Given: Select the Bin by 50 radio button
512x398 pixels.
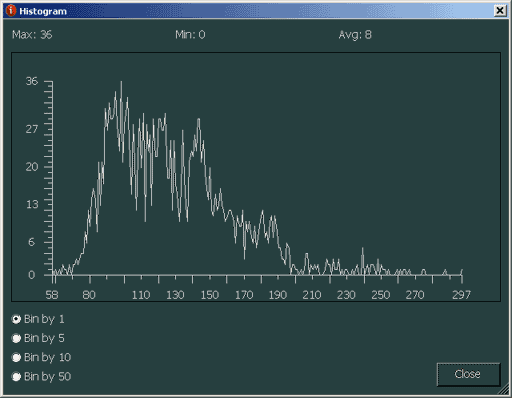Looking at the screenshot, I should (16, 377).
